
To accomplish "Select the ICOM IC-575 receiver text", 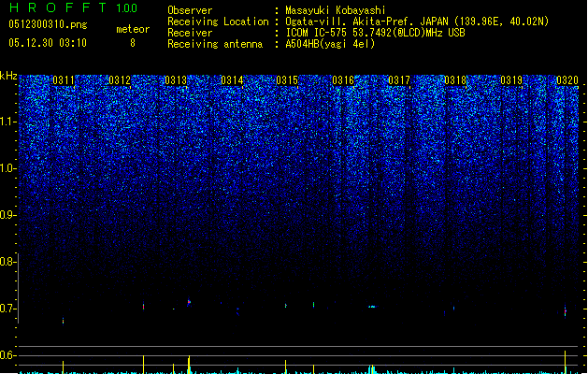I will [375, 33].
